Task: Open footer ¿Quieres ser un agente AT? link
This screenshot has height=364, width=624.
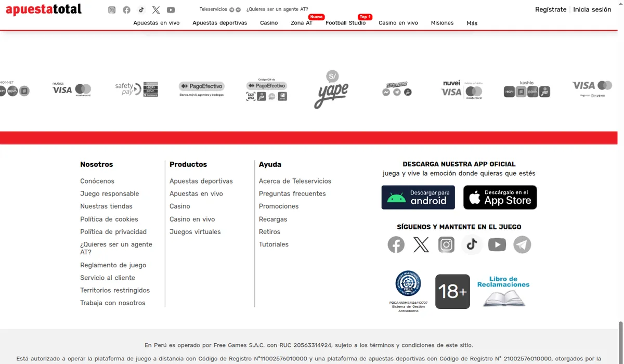Action: point(116,248)
